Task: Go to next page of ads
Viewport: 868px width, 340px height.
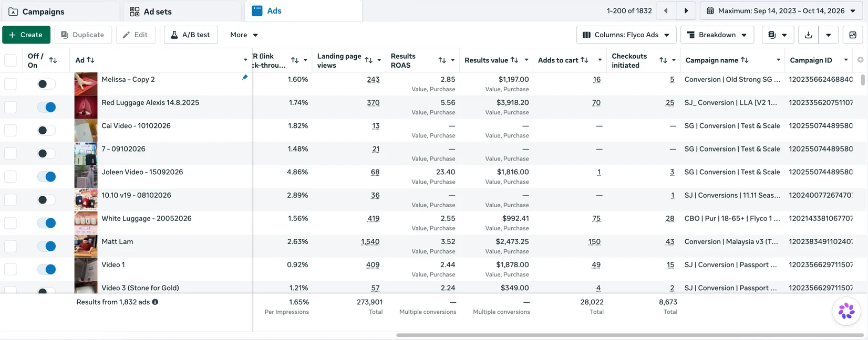Action: 686,11
